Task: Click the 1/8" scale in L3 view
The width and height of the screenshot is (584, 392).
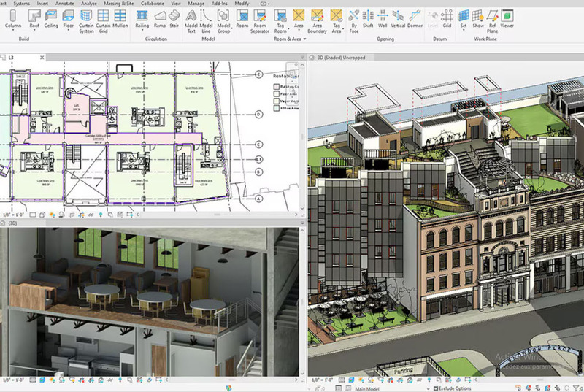Action: 13,215
